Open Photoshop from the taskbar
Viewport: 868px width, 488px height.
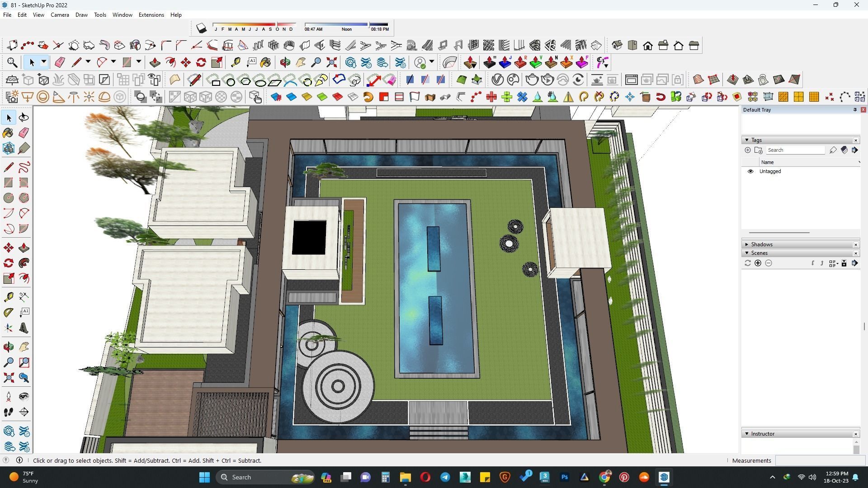(565, 477)
